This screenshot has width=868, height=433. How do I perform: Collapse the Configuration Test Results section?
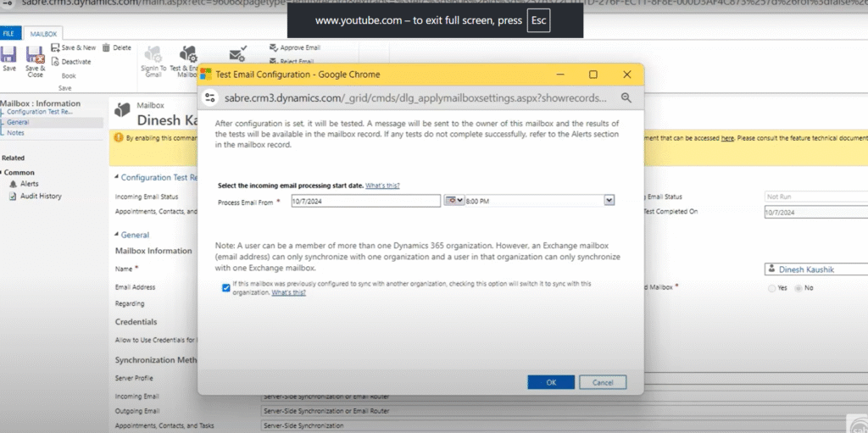tap(116, 178)
